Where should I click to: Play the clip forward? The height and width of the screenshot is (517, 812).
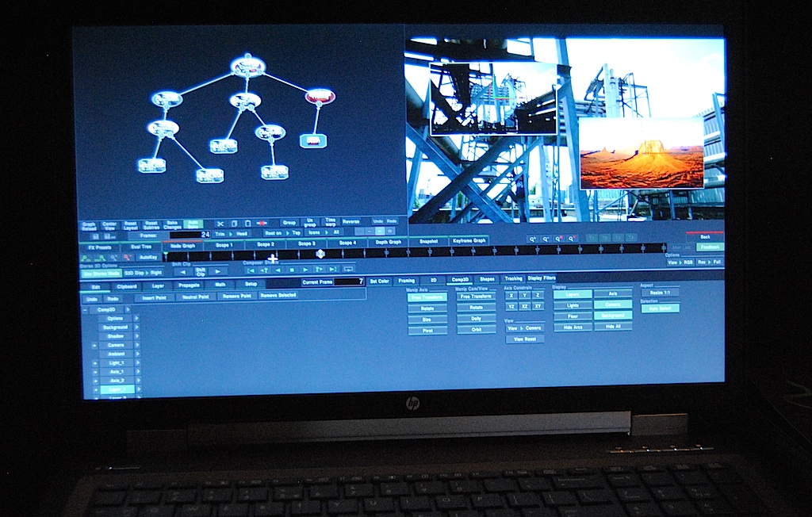coord(305,270)
